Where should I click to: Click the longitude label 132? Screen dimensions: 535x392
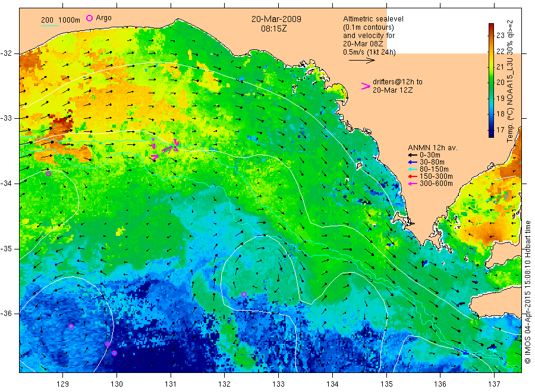tap(225, 384)
